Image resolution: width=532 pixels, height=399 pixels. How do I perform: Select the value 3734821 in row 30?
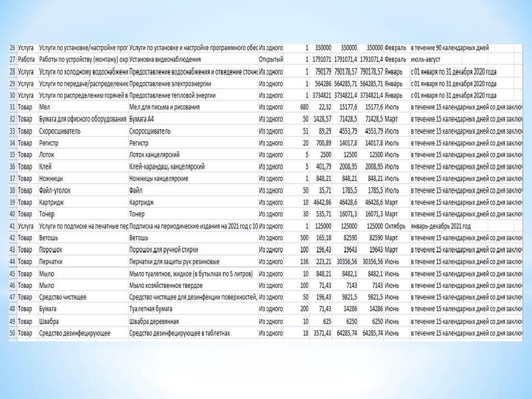pyautogui.click(x=321, y=95)
